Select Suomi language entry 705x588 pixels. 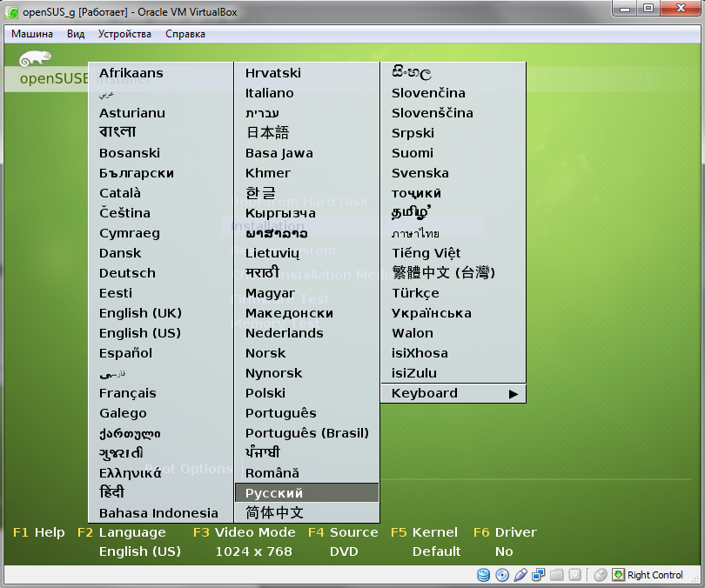click(453, 153)
